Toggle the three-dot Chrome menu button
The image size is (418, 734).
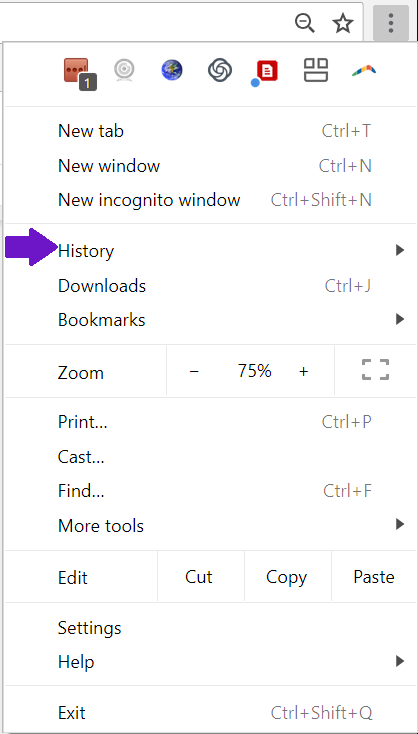click(391, 22)
